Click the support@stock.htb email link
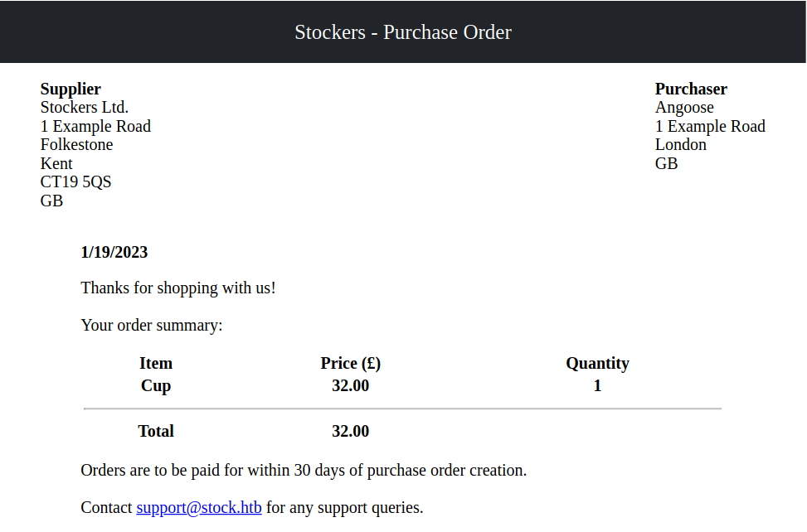This screenshot has width=807, height=532. 199,508
